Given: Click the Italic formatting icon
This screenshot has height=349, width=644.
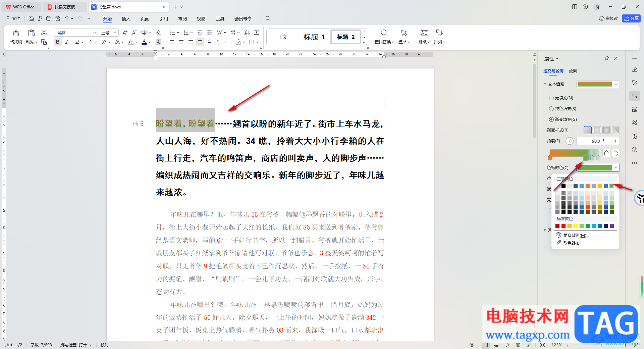Looking at the screenshot, I should tap(67, 42).
